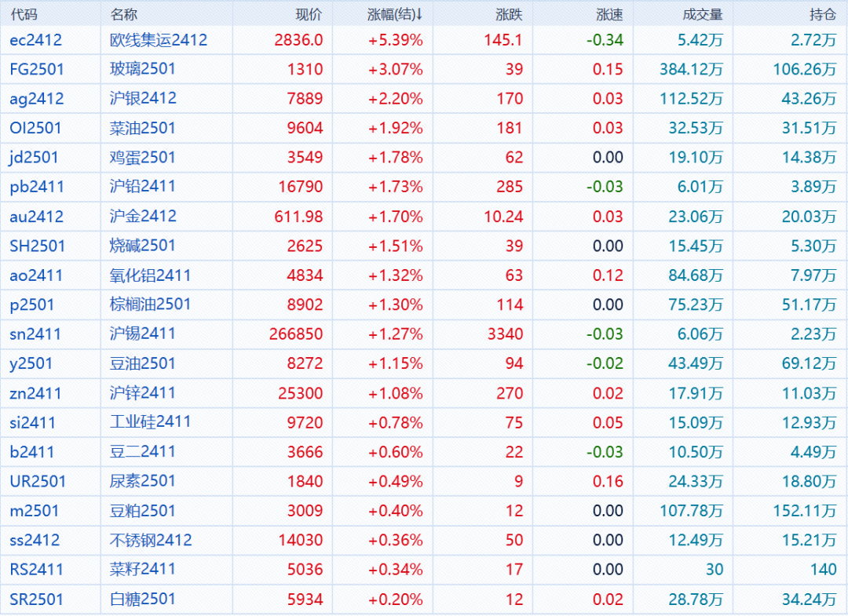
Task: Click the 145.1 price change value
Action: [x=503, y=40]
